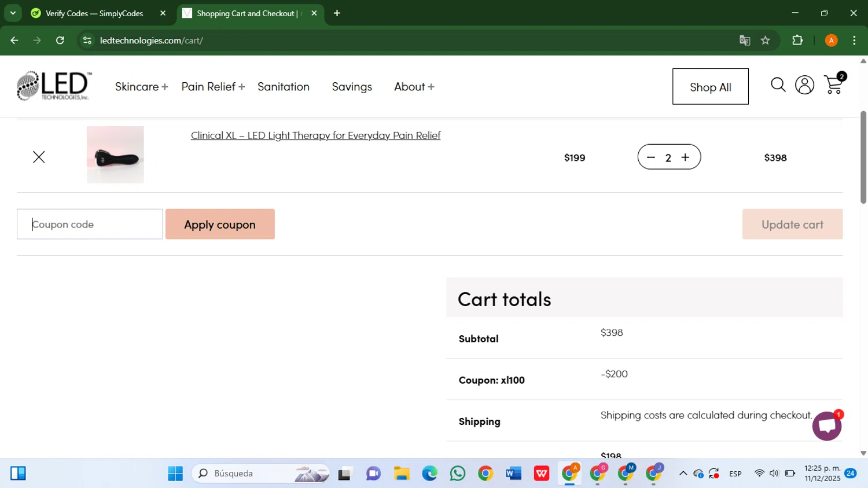Open the live chat bubble icon
The width and height of the screenshot is (868, 488).
click(827, 426)
